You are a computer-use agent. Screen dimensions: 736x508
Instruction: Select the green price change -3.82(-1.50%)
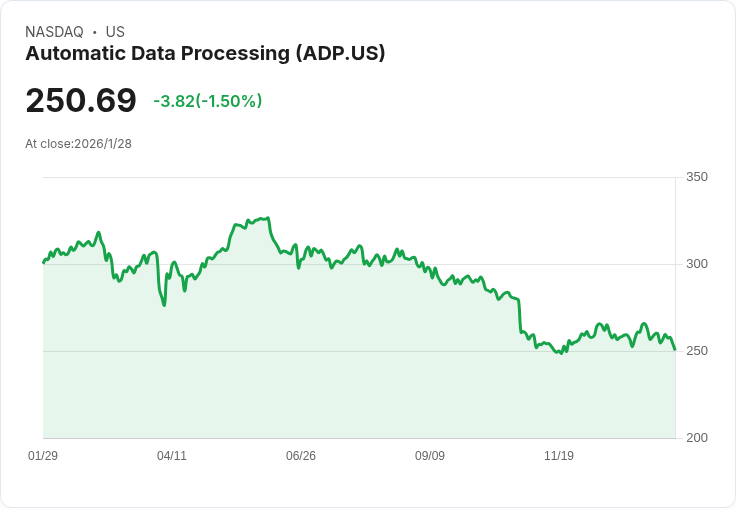(207, 101)
